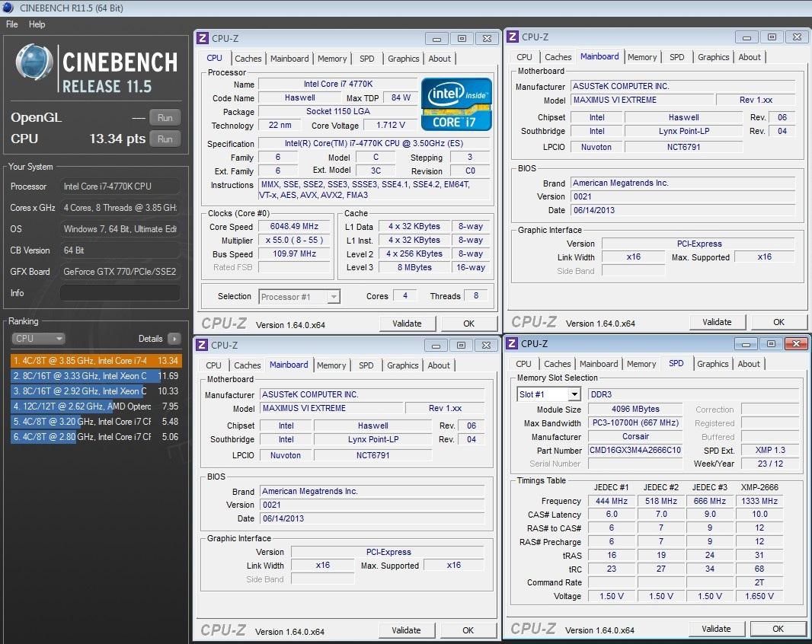
Task: Click the Intel Core i7 logo badge
Action: click(456, 104)
